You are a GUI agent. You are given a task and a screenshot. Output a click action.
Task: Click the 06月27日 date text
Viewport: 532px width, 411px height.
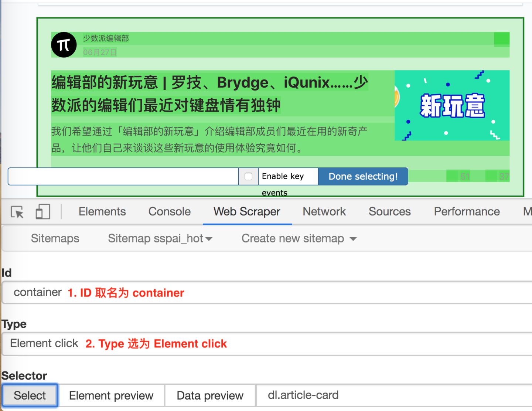(x=100, y=52)
